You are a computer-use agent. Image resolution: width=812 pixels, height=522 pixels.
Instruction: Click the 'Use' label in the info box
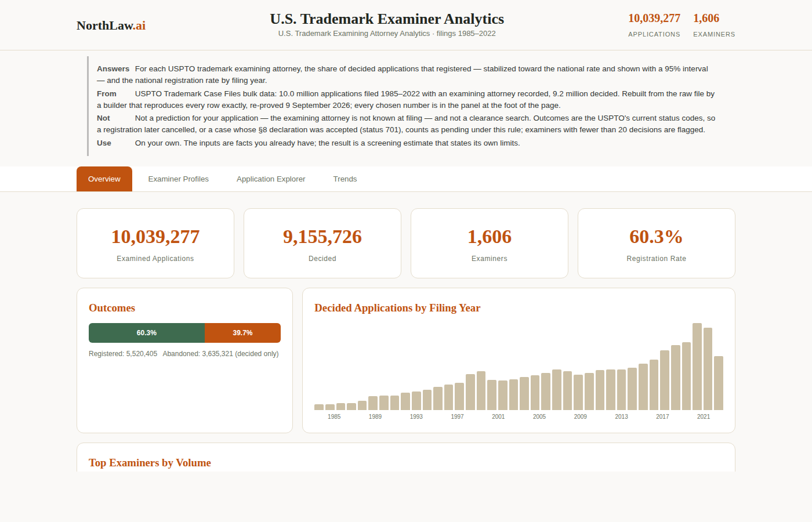coord(104,143)
